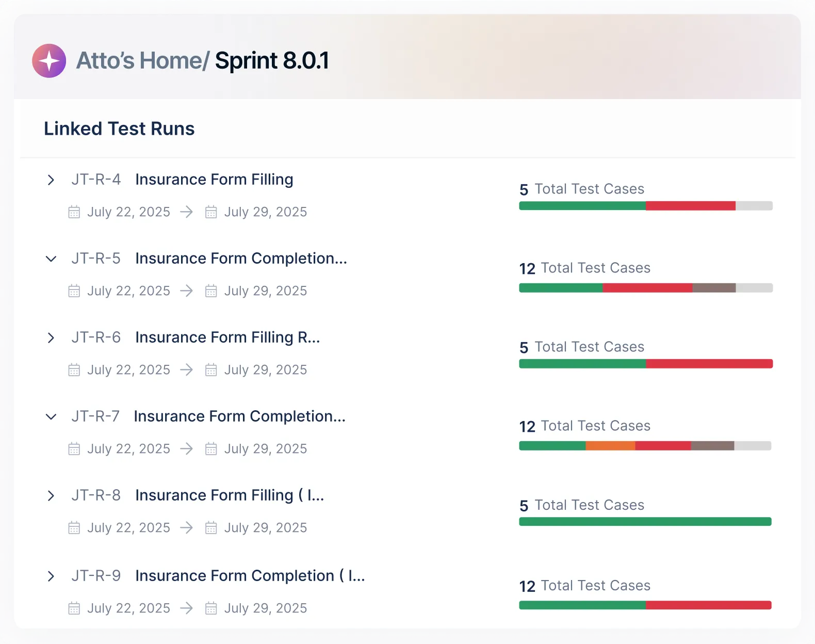The image size is (815, 644).
Task: Click end date calendar icon for JT-R-8
Action: click(211, 528)
